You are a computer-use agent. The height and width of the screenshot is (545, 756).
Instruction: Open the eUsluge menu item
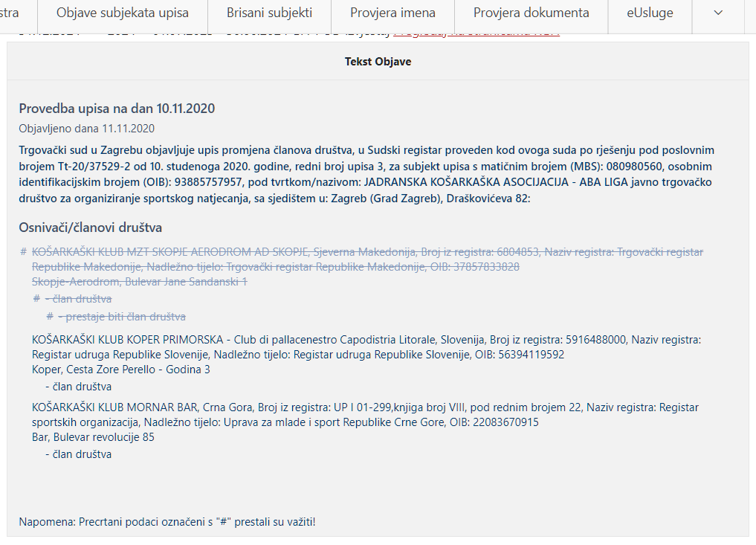tap(650, 13)
